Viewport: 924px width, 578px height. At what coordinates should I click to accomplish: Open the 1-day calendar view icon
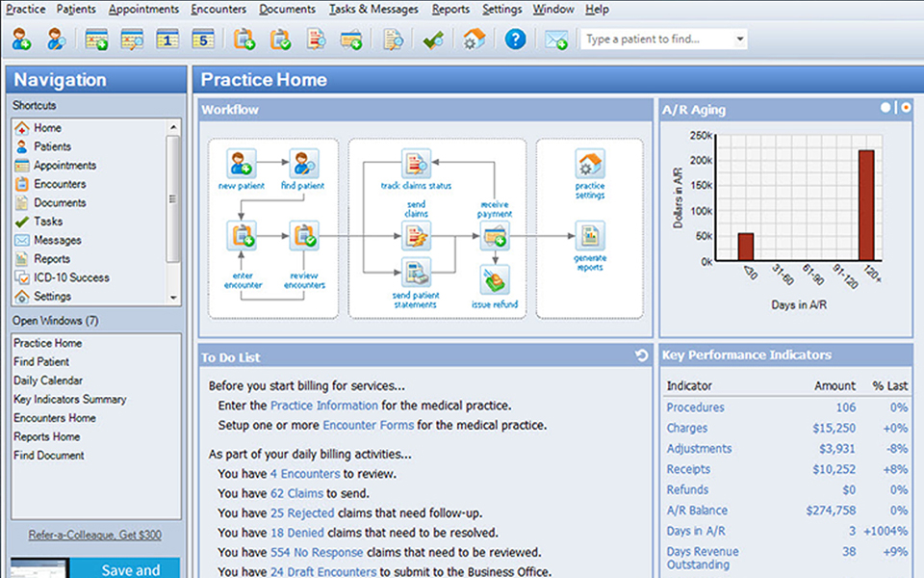(x=166, y=39)
